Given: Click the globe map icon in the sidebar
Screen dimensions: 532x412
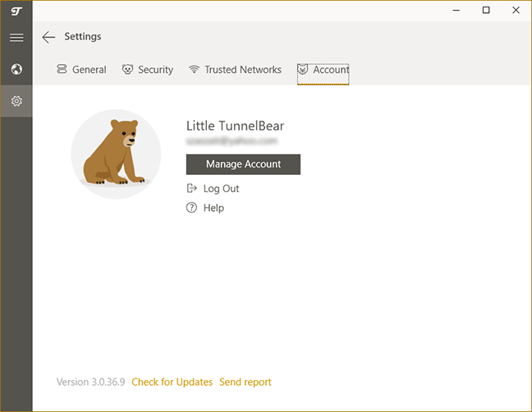Looking at the screenshot, I should pyautogui.click(x=16, y=69).
